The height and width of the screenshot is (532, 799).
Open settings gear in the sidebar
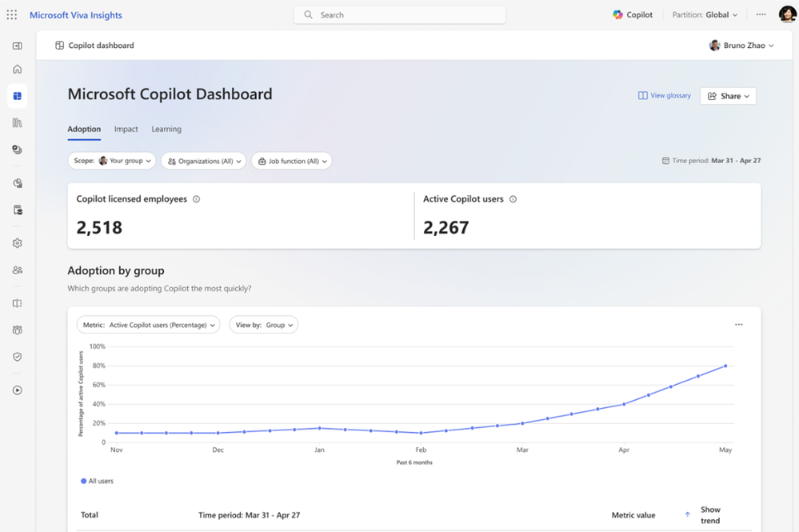pos(18,243)
